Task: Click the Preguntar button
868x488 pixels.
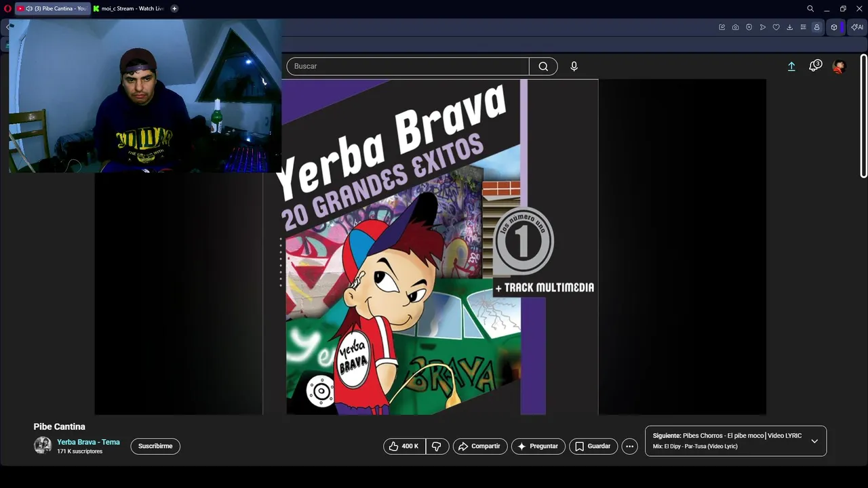Action: coord(538,446)
